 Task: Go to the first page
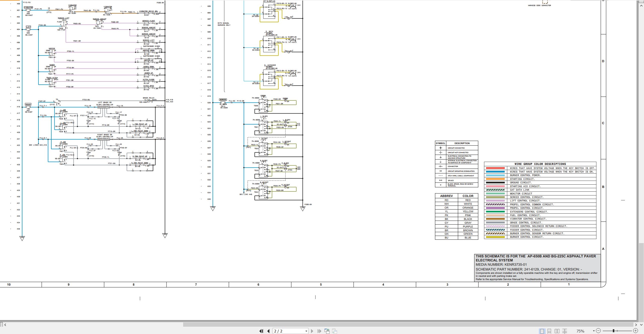point(261,331)
